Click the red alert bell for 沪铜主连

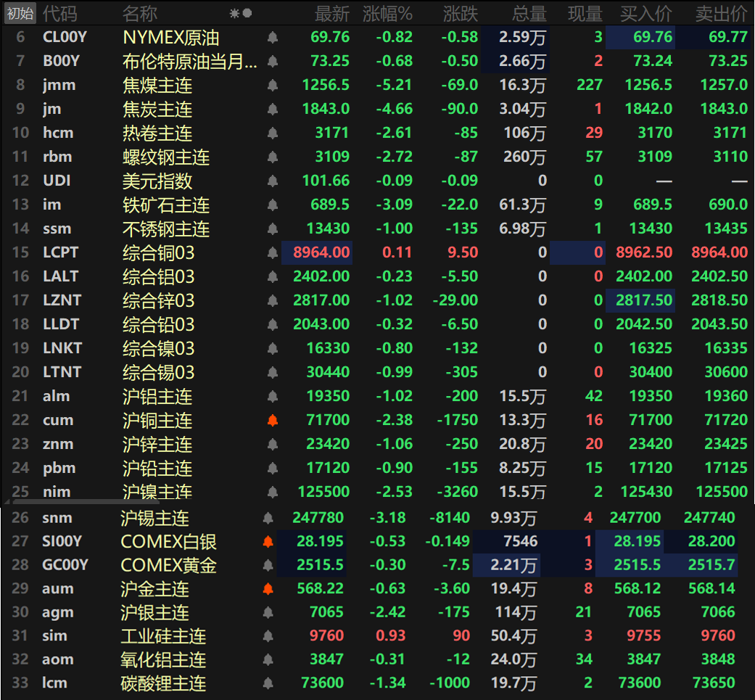(273, 420)
